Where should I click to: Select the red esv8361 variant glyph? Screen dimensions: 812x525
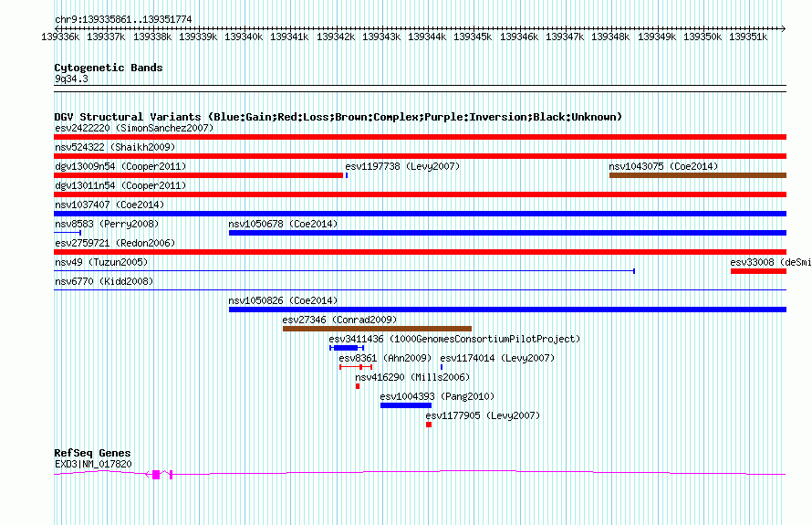coord(356,367)
